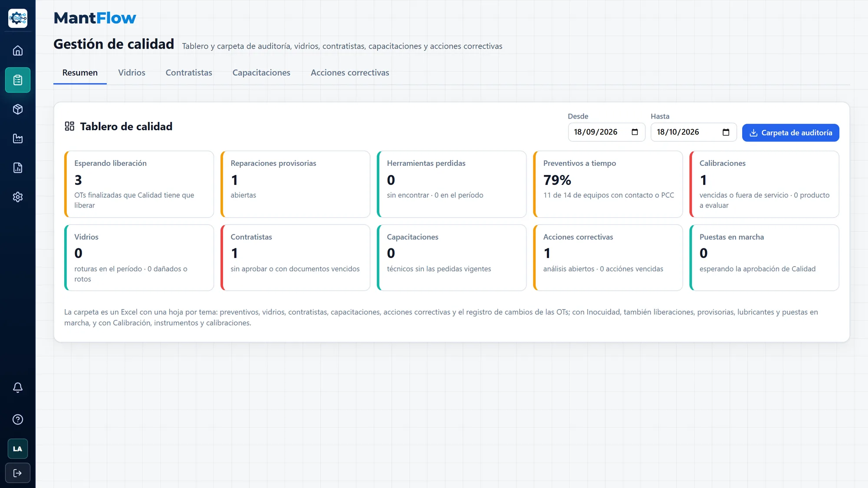Open the Reparaciones provisorias card
This screenshot has height=488, width=868.
[x=295, y=184]
